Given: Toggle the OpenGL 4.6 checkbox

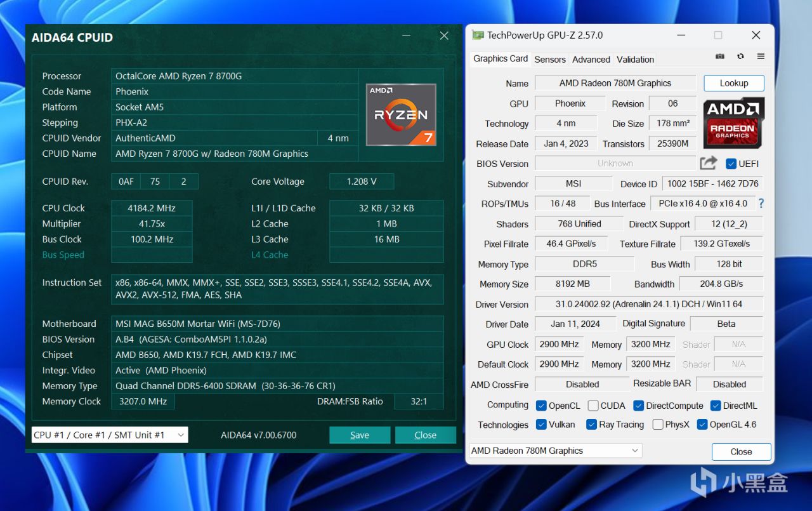Looking at the screenshot, I should 702,425.
